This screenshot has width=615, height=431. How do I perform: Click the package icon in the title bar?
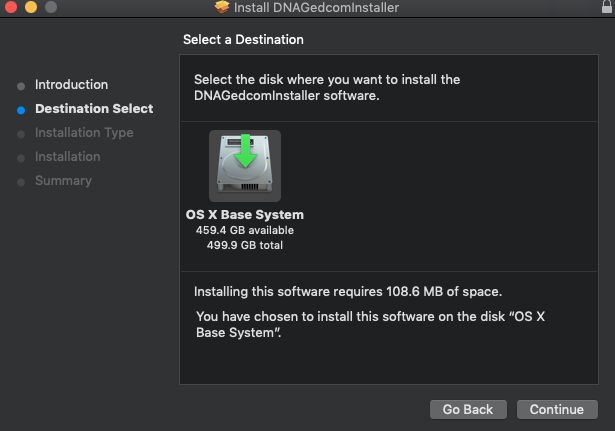(x=222, y=8)
